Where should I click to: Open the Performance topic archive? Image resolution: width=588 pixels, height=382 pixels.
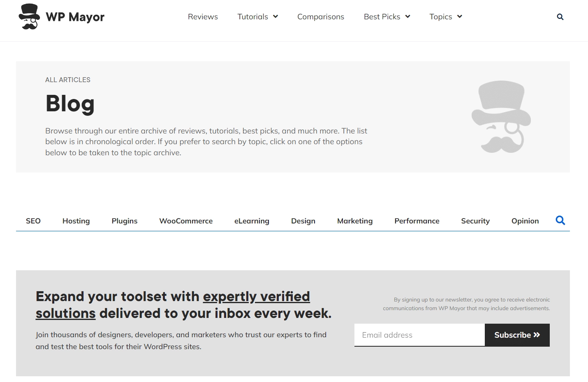point(417,221)
